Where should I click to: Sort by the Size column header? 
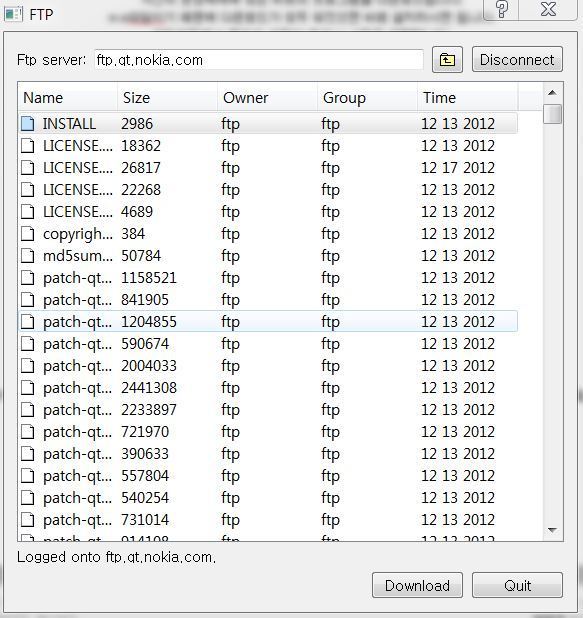pyautogui.click(x=167, y=98)
